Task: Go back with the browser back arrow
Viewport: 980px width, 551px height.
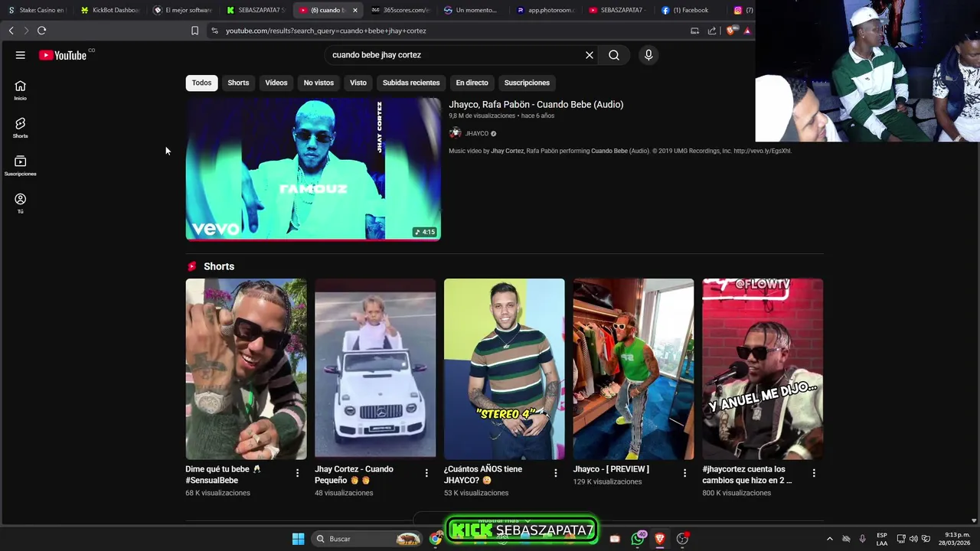Action: [x=11, y=31]
